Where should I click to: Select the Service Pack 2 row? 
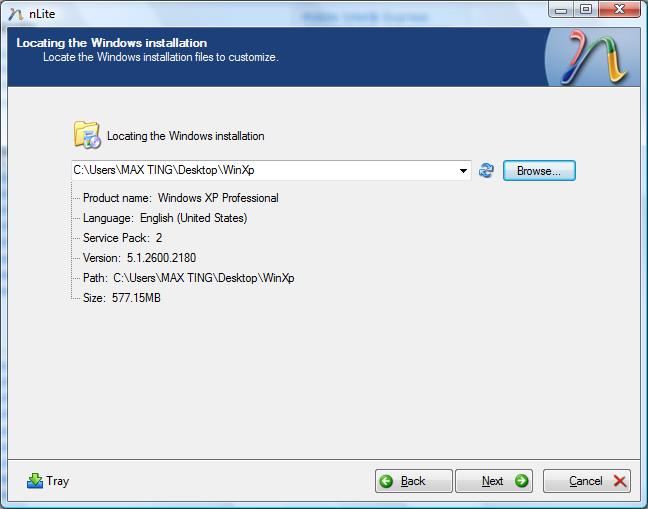click(122, 238)
